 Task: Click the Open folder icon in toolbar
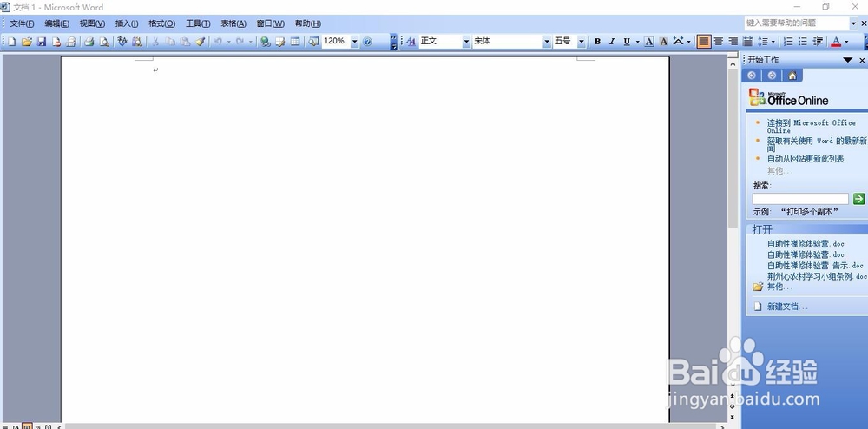26,42
